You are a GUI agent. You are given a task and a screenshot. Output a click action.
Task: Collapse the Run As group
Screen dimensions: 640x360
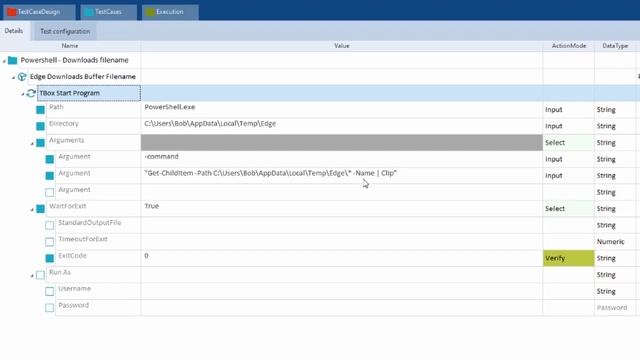(x=32, y=276)
